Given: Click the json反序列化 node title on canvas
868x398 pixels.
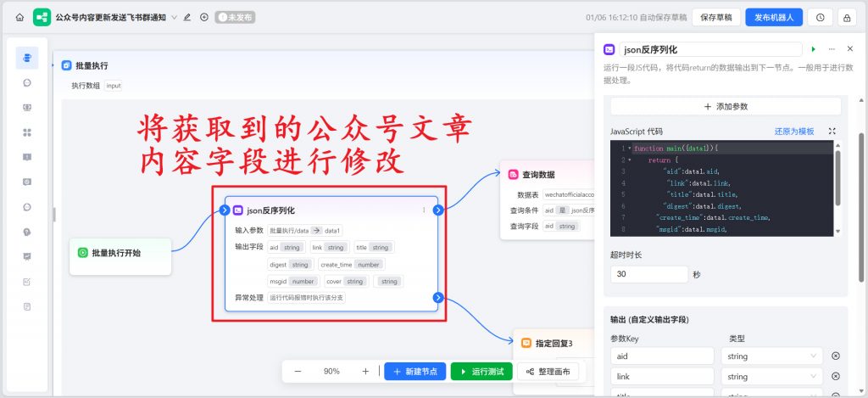Looking at the screenshot, I should click(x=270, y=210).
